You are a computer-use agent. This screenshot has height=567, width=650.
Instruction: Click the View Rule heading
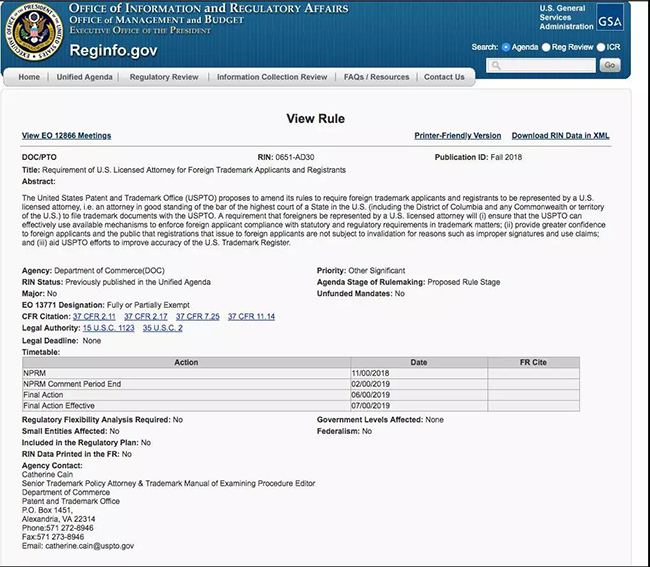coord(315,119)
